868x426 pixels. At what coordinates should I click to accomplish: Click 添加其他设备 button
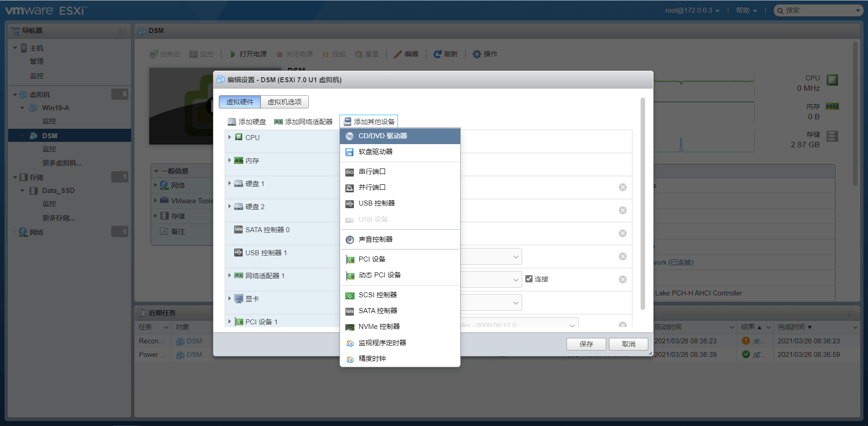(x=369, y=122)
